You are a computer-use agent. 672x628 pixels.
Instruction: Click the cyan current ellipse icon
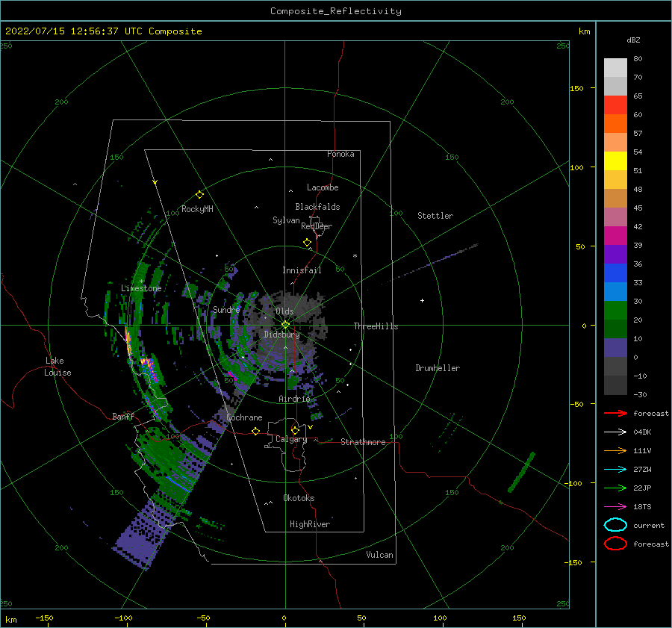[615, 525]
